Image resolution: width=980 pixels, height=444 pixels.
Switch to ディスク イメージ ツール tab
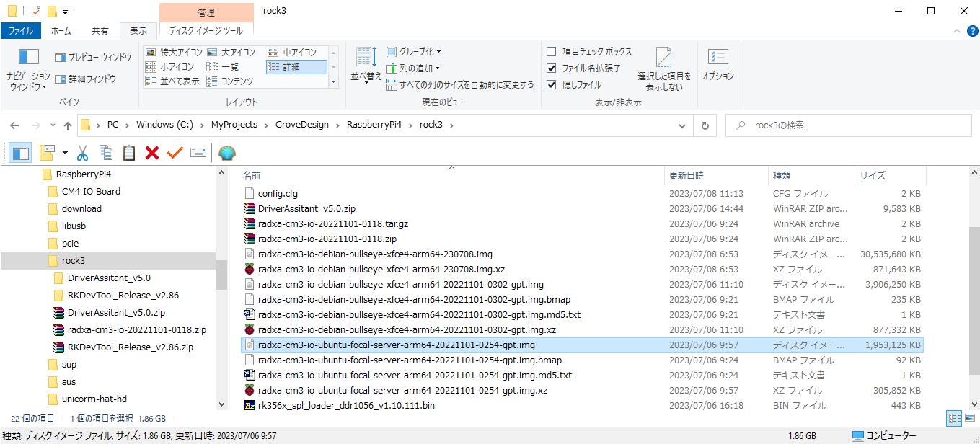point(206,31)
